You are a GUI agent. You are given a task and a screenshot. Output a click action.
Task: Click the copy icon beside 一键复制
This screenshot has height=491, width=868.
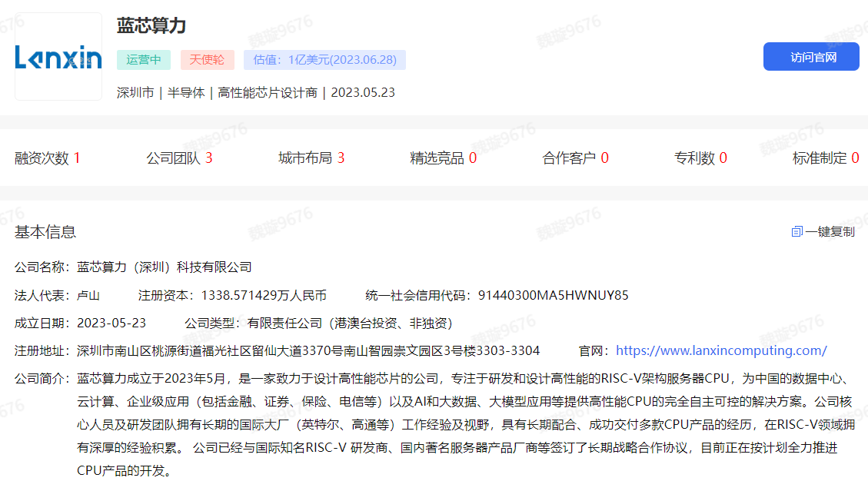(796, 232)
